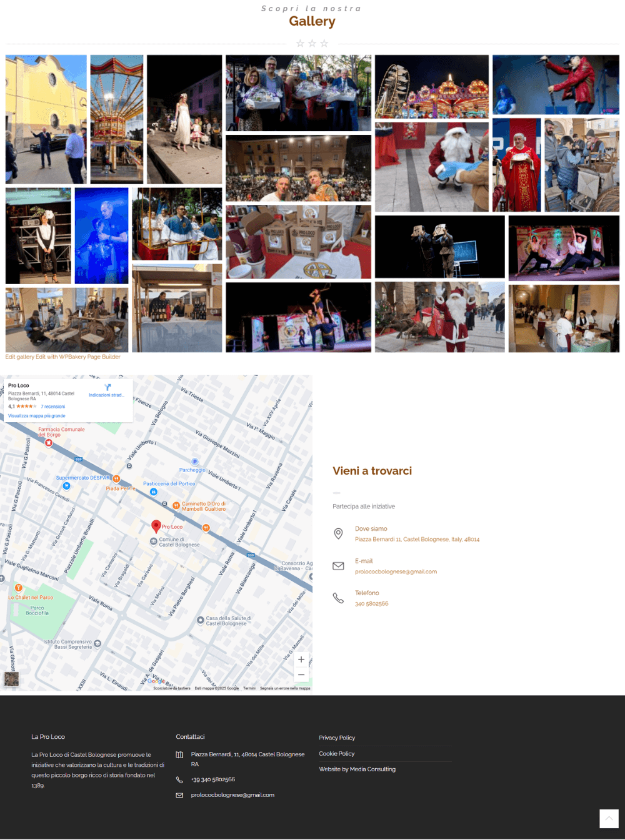This screenshot has height=840, width=625.
Task: Open Visualizza mappa più grande link
Action: coord(37,416)
